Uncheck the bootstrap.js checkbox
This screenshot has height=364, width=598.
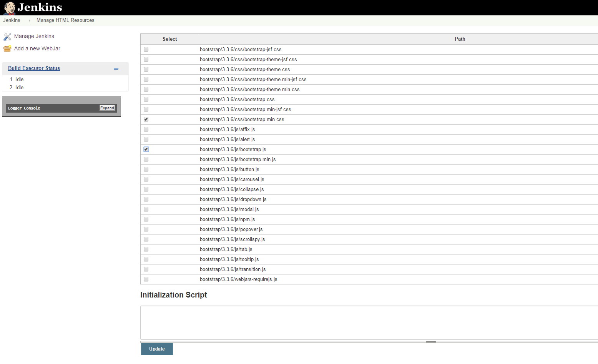[x=146, y=149]
